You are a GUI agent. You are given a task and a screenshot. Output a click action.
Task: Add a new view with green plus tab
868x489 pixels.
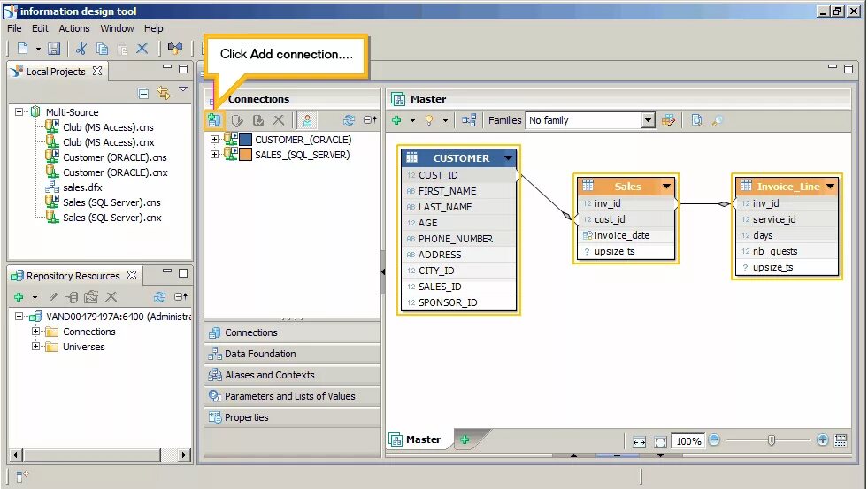pyautogui.click(x=465, y=439)
